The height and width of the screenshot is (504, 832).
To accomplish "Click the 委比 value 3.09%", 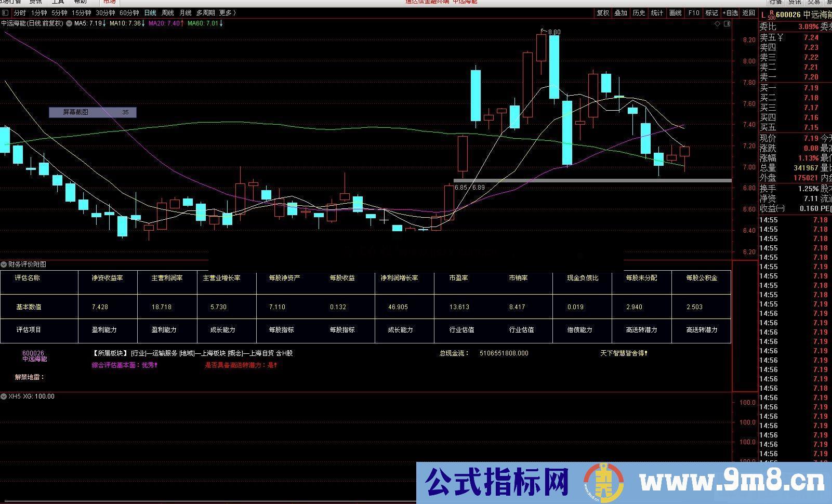I will coord(808,26).
